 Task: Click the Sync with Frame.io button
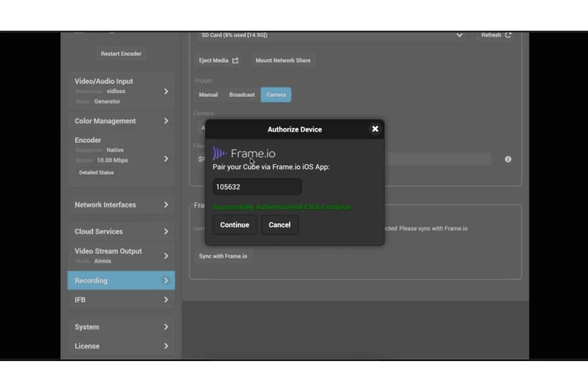(x=223, y=256)
